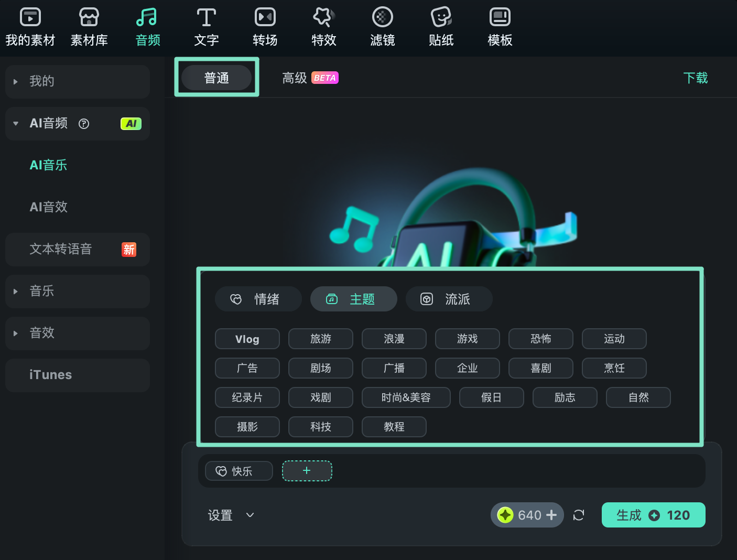Select the 浪漫 (Romantic) theme chip
737x560 pixels.
pyautogui.click(x=394, y=339)
